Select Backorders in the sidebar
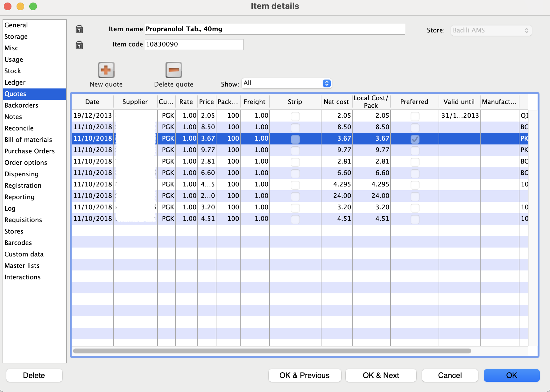Screen dimensions: 550x392 [x=21, y=105]
